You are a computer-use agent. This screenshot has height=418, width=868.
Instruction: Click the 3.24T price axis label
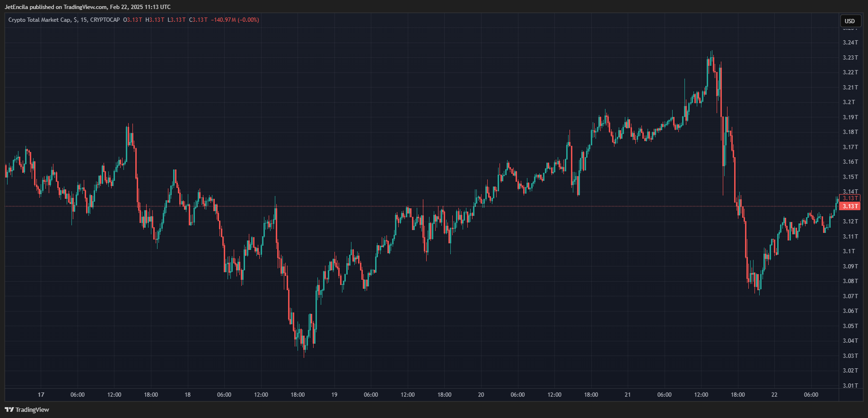850,43
